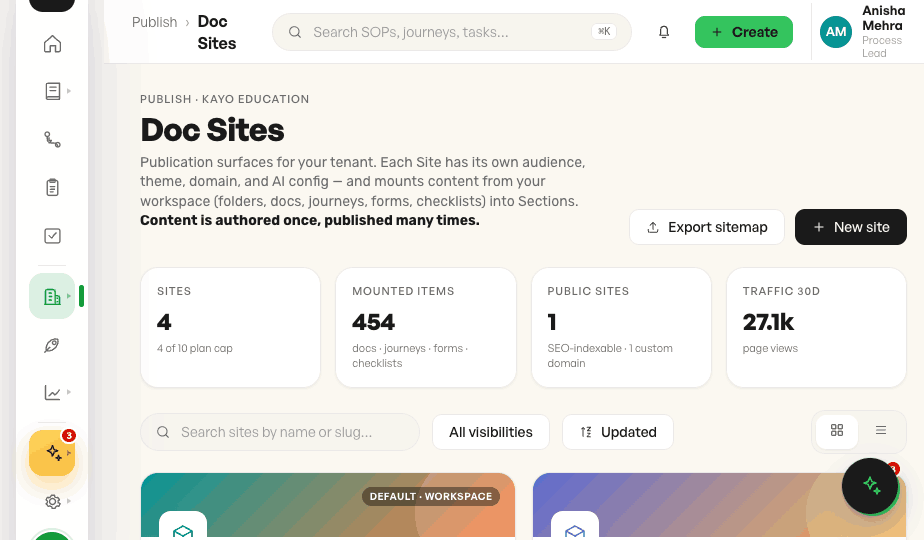Click the AM user avatar
This screenshot has height=540, width=924.
[x=836, y=32]
